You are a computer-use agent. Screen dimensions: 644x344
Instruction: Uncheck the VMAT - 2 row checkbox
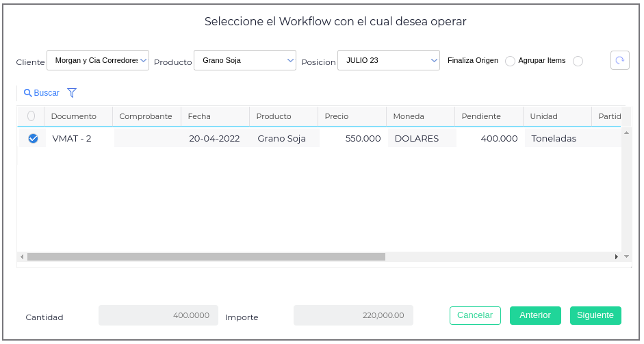tap(33, 139)
